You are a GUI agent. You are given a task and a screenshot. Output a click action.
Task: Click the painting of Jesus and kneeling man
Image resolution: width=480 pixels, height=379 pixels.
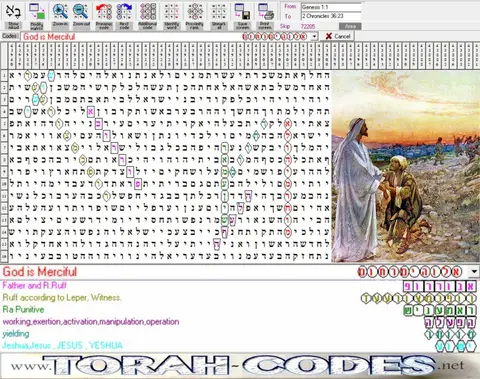[x=406, y=166]
